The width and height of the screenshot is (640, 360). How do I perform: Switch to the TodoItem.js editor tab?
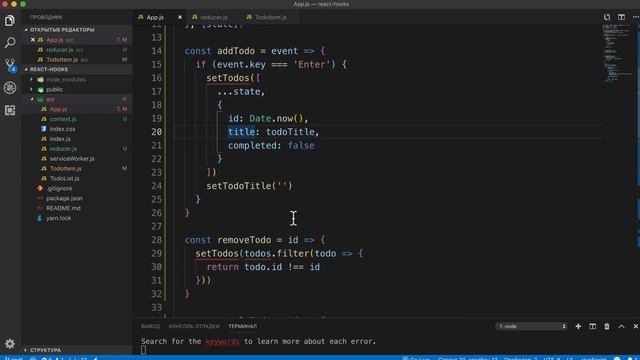(270, 17)
